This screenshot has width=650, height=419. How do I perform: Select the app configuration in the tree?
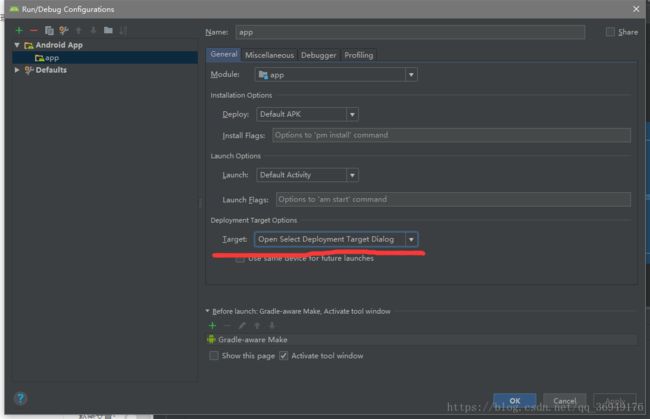(105, 58)
